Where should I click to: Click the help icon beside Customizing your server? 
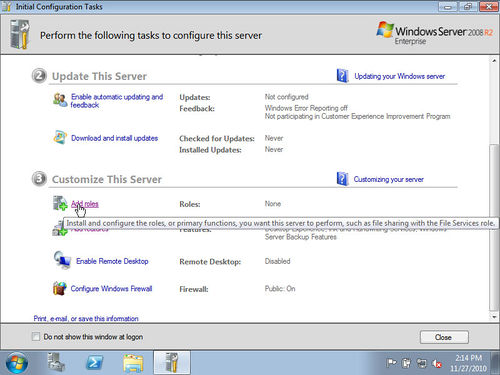click(x=342, y=179)
